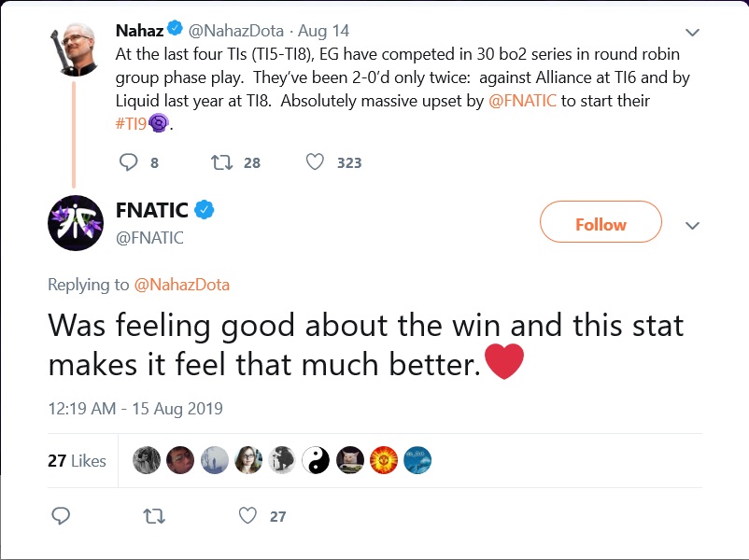
Task: Follow FNATIC via the Follow button
Action: pyautogui.click(x=601, y=224)
